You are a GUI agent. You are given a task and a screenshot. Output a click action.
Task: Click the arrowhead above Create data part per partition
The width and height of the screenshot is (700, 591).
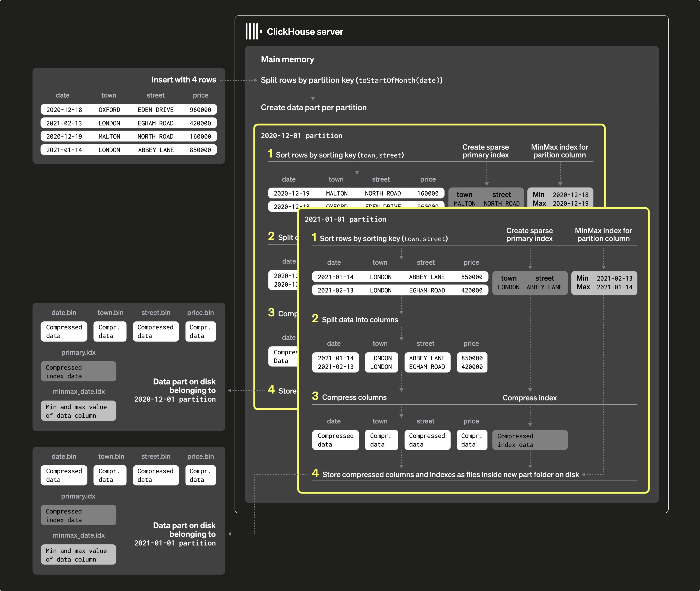point(313,99)
